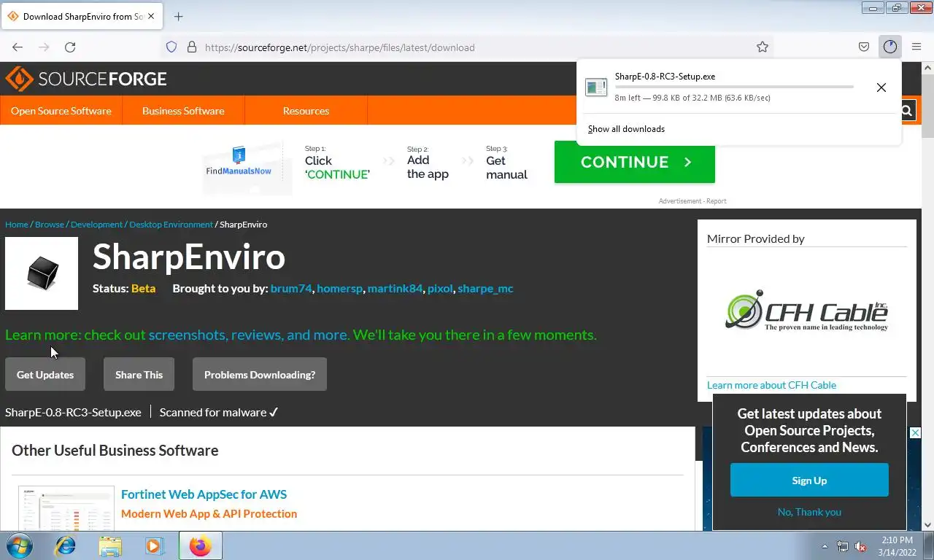This screenshot has width=934, height=560.
Task: Open a new browser tab
Action: click(x=179, y=16)
